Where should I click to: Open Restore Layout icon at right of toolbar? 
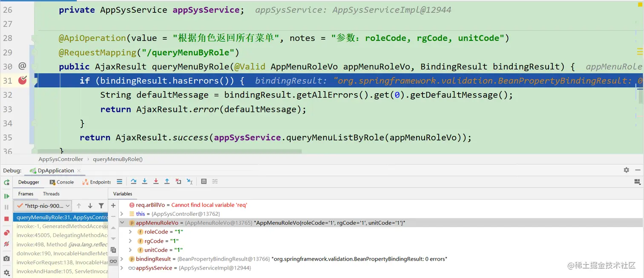637,182
